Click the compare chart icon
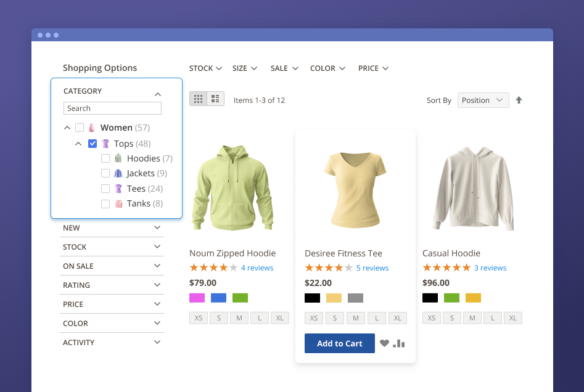The width and height of the screenshot is (584, 392). [x=400, y=343]
